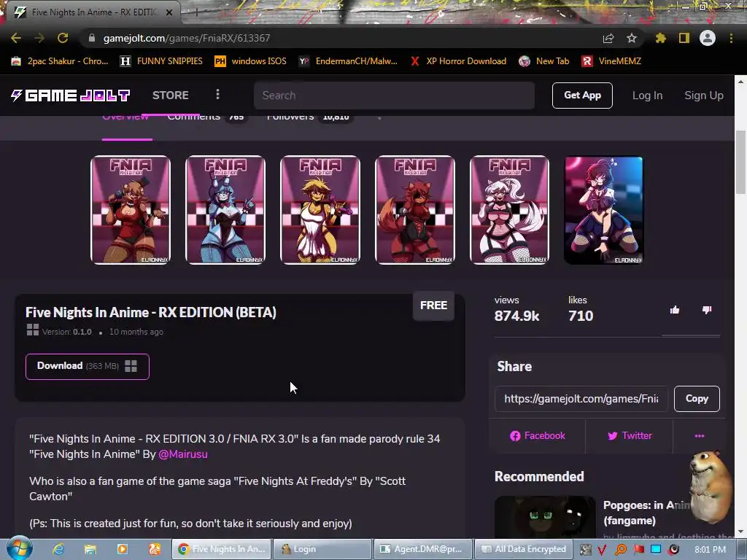The height and width of the screenshot is (560, 747).
Task: Click the scrollbar down arrow
Action: [x=740, y=532]
